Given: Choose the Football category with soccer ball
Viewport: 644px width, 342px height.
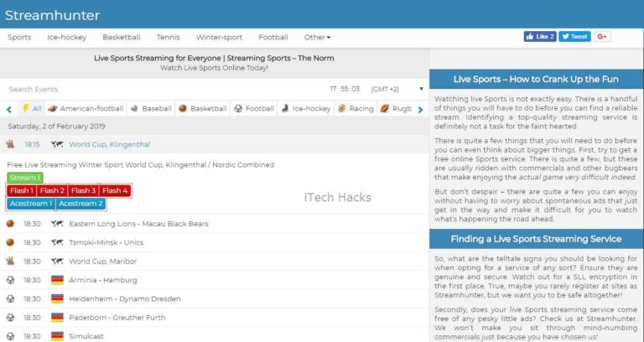Looking at the screenshot, I should click(x=254, y=108).
